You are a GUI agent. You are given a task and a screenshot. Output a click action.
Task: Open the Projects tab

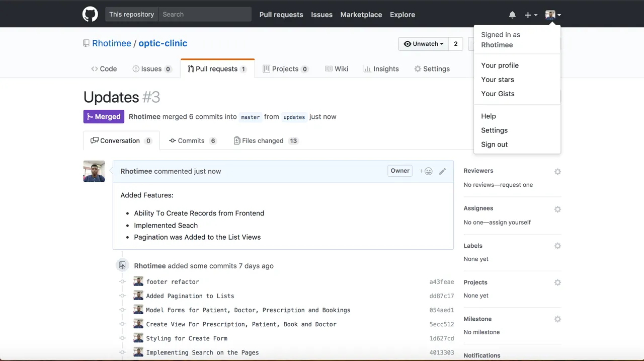286,69
